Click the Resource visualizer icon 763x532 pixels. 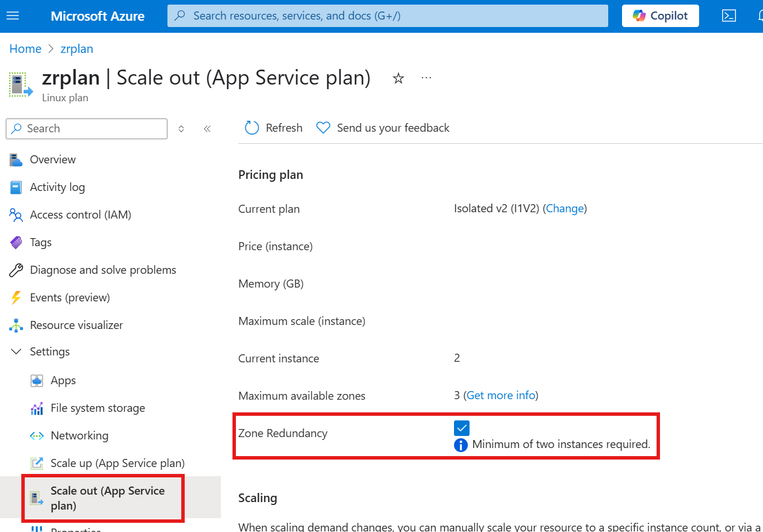[16, 326]
